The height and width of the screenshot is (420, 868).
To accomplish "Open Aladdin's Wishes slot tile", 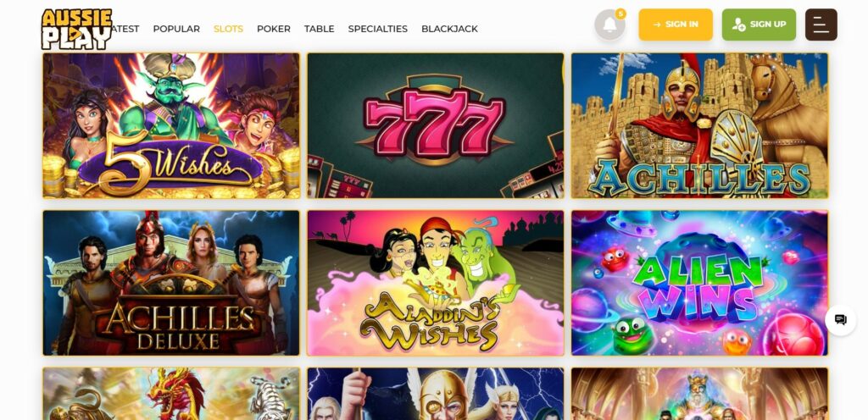I will coord(436,283).
